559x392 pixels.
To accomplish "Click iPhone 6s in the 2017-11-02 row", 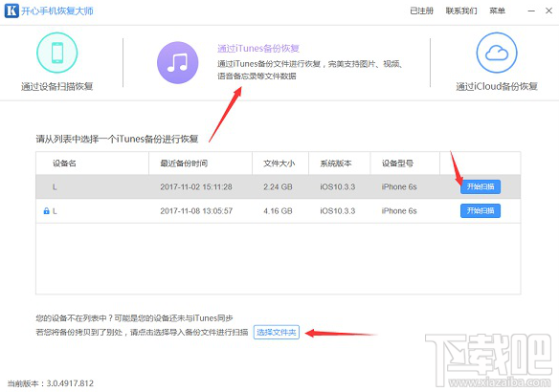I will (399, 187).
